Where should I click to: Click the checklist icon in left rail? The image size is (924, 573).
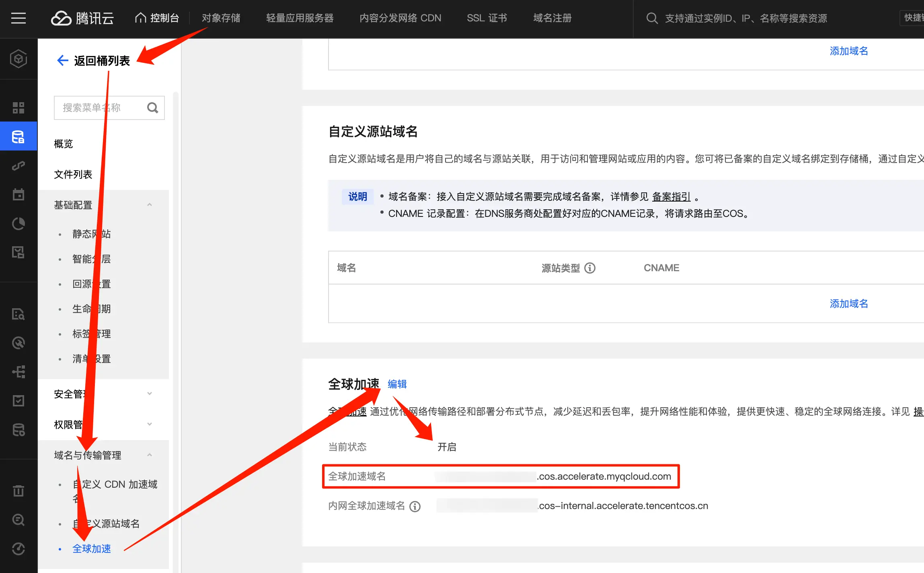point(18,400)
